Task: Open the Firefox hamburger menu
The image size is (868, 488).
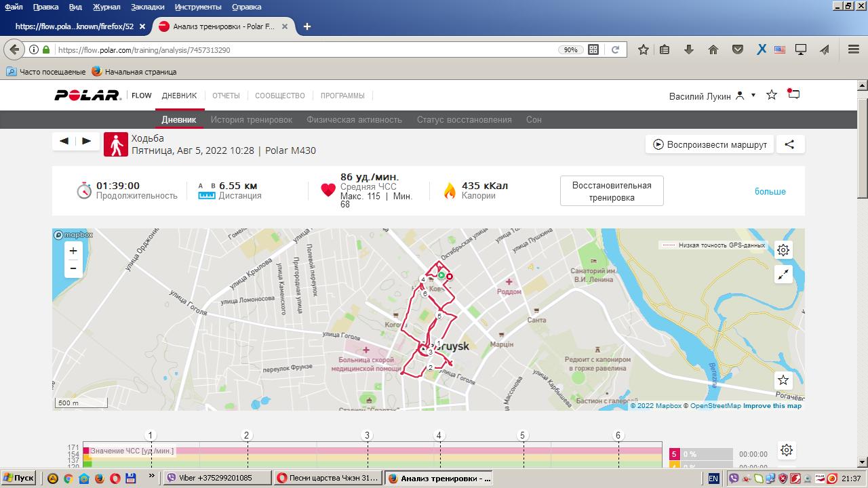Action: coord(854,49)
